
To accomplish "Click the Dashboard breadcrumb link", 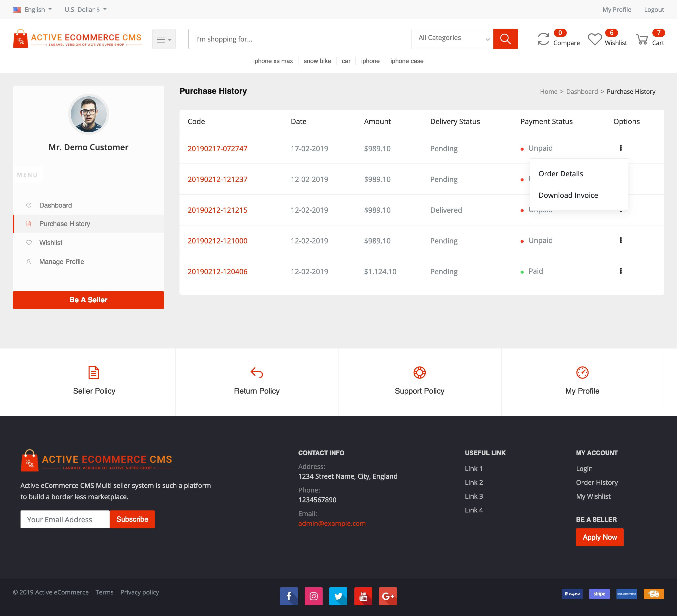I will pos(582,91).
